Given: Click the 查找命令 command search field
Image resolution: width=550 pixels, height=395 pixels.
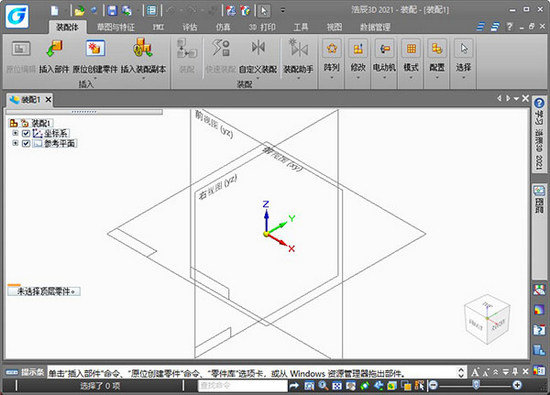Looking at the screenshot, I should pos(242,386).
